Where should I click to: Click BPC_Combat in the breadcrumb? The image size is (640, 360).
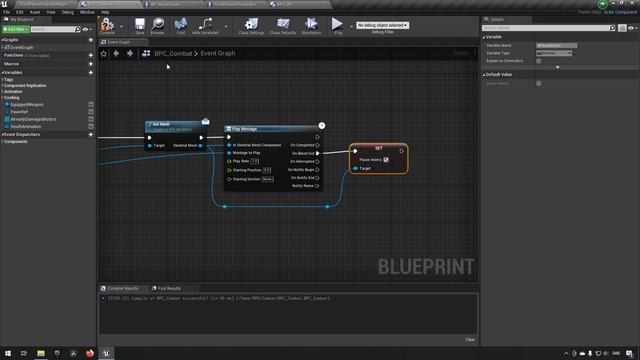click(173, 53)
